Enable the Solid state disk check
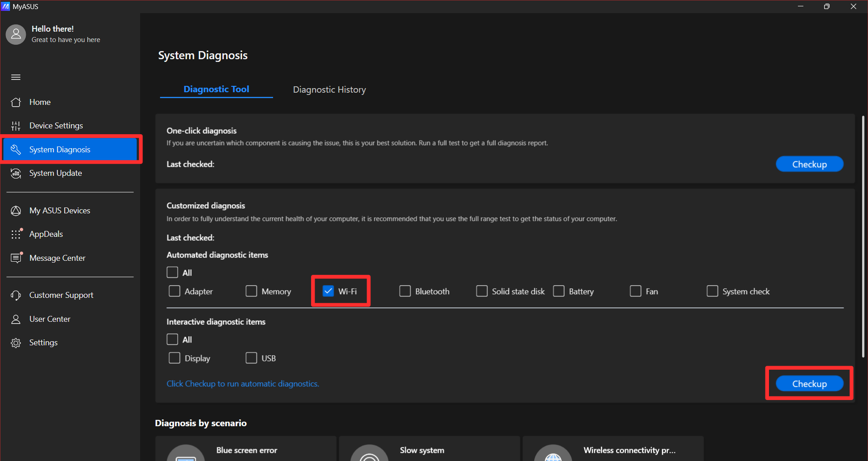 [481, 291]
